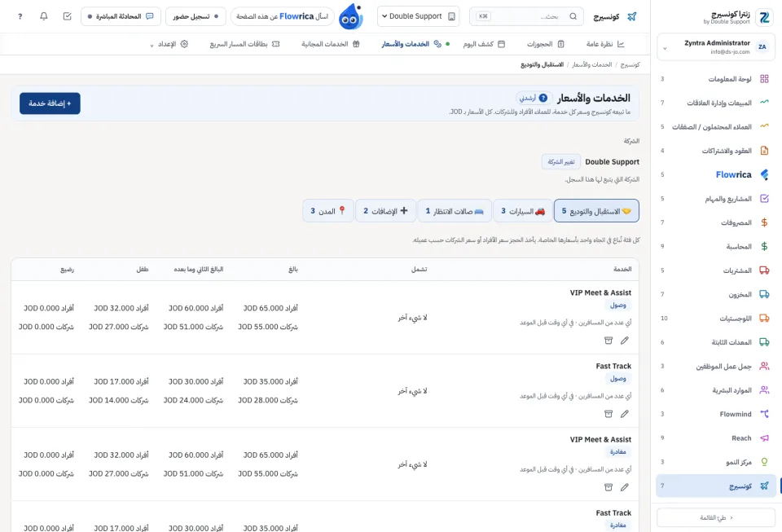Click the المبيعات وإدارة العلاقات sidebar icon
Viewport: 782px width, 532px height.
[x=764, y=102]
